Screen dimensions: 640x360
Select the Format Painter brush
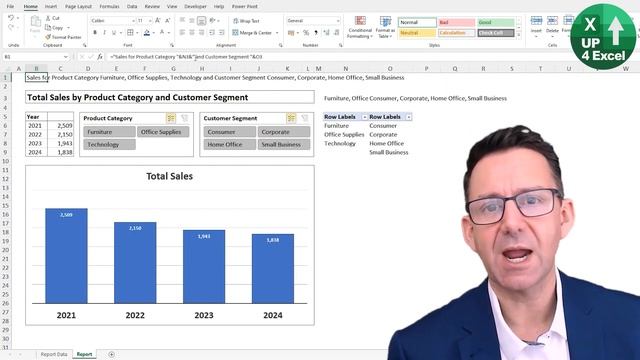48,37
